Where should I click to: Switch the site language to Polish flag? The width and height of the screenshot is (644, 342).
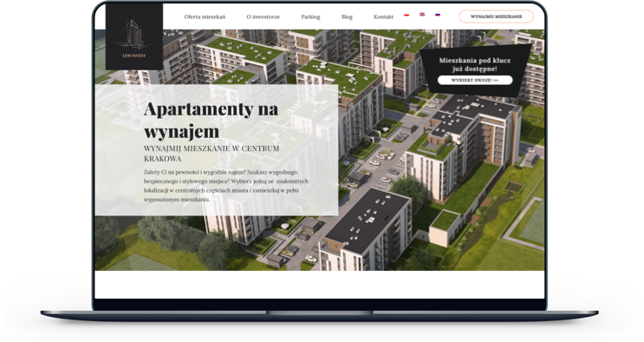[x=407, y=15]
